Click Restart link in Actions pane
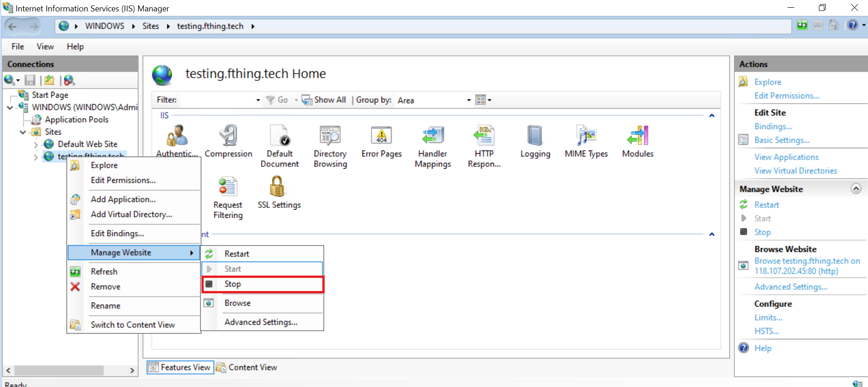Viewport: 868px width, 387px height. tap(767, 205)
